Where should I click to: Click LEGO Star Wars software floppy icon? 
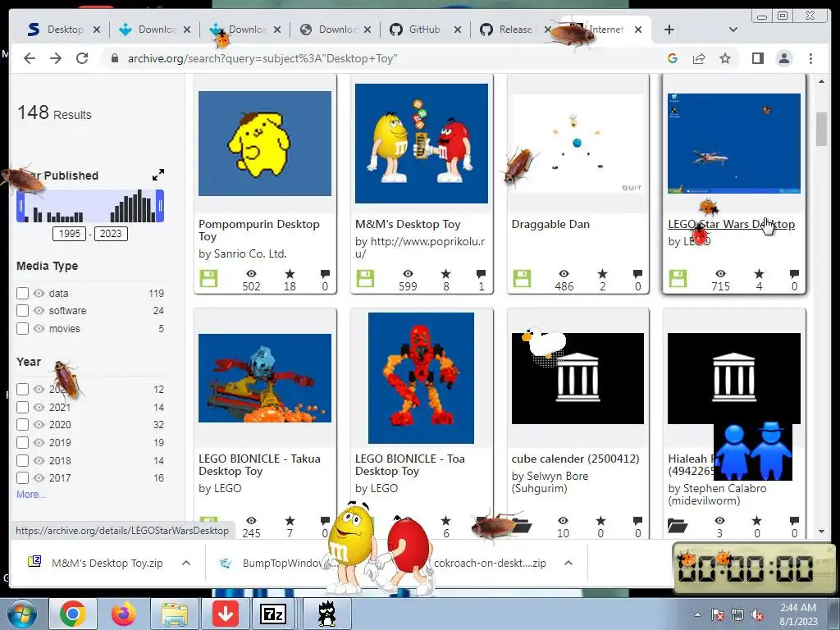678,279
